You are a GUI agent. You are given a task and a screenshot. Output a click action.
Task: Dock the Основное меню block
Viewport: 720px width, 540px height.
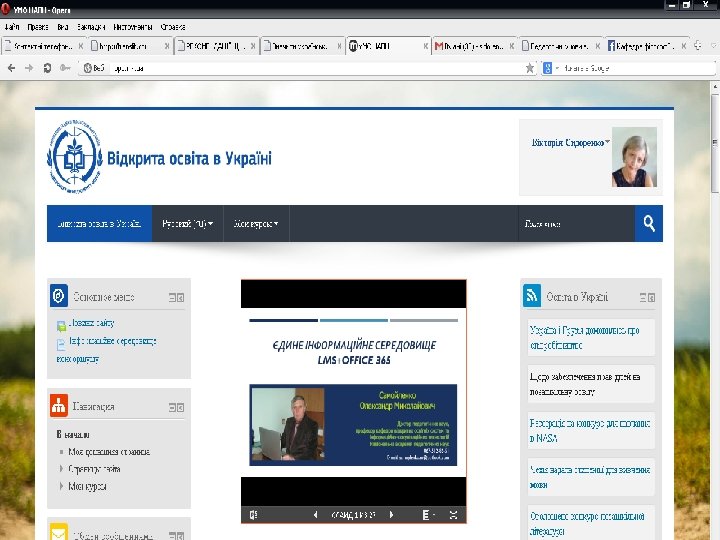181,298
